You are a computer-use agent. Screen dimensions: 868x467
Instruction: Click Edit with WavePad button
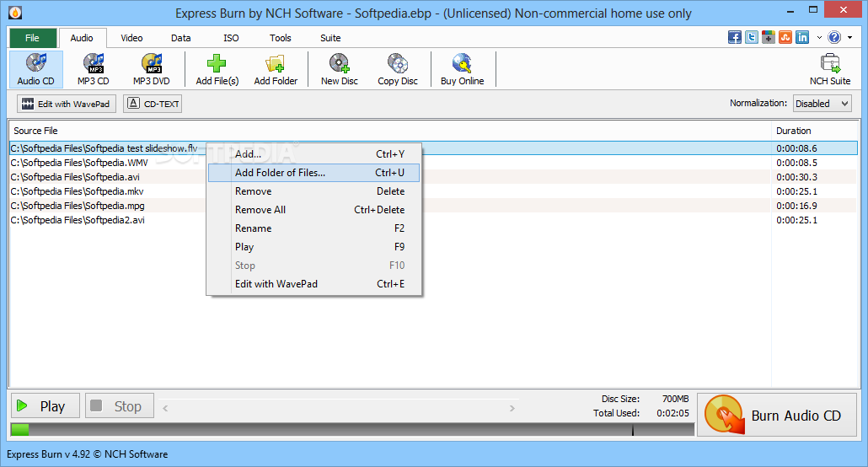pos(67,104)
